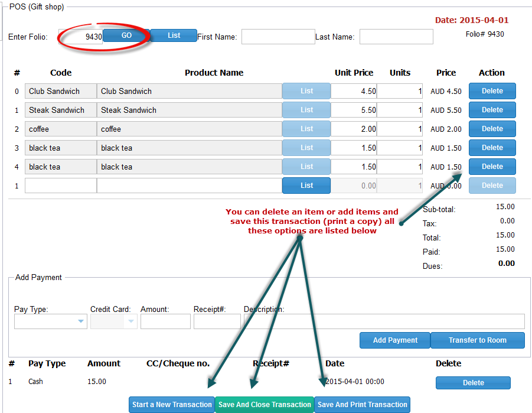Click the Receipt# input field

coord(217,321)
